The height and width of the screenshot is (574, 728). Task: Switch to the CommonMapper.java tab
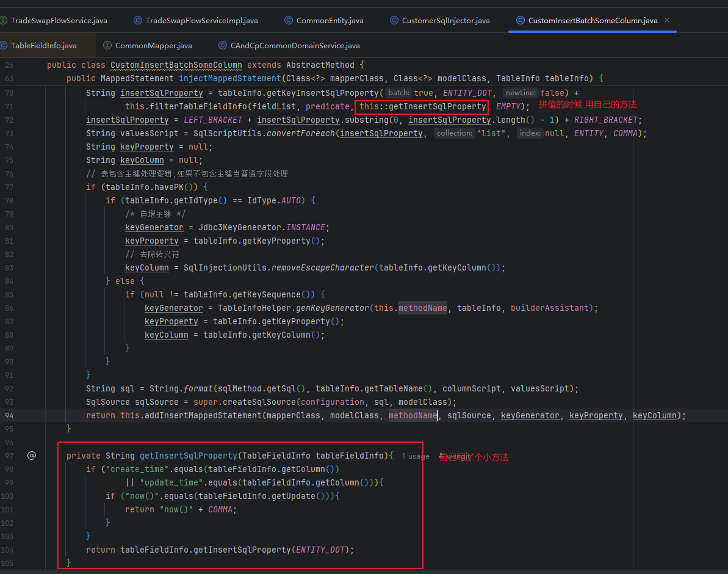(x=153, y=45)
